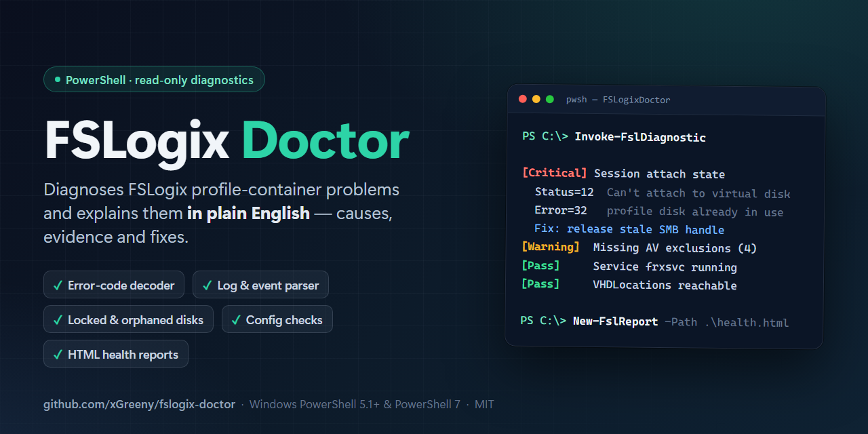The image size is (868, 434).
Task: Click the checkmark on Config checks chip
Action: pyautogui.click(x=236, y=320)
